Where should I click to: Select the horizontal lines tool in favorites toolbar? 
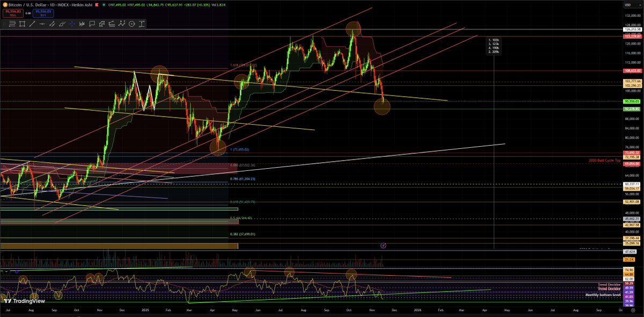pos(12,24)
